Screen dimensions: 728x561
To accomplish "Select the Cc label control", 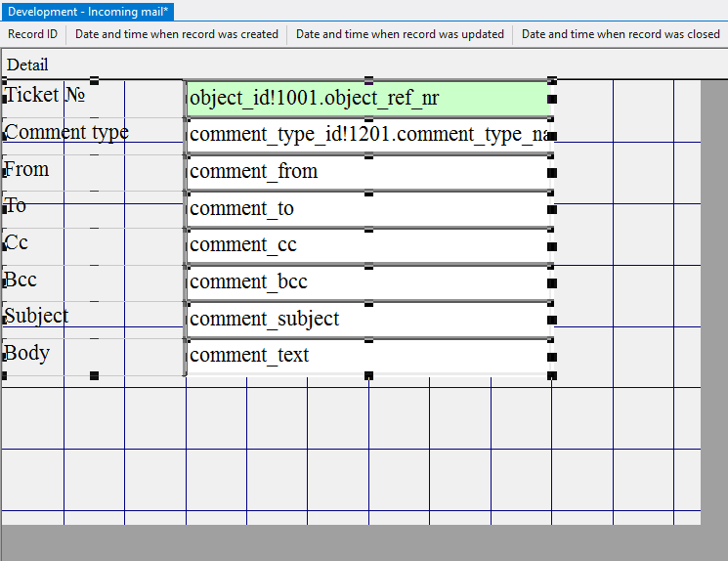I will tap(18, 242).
